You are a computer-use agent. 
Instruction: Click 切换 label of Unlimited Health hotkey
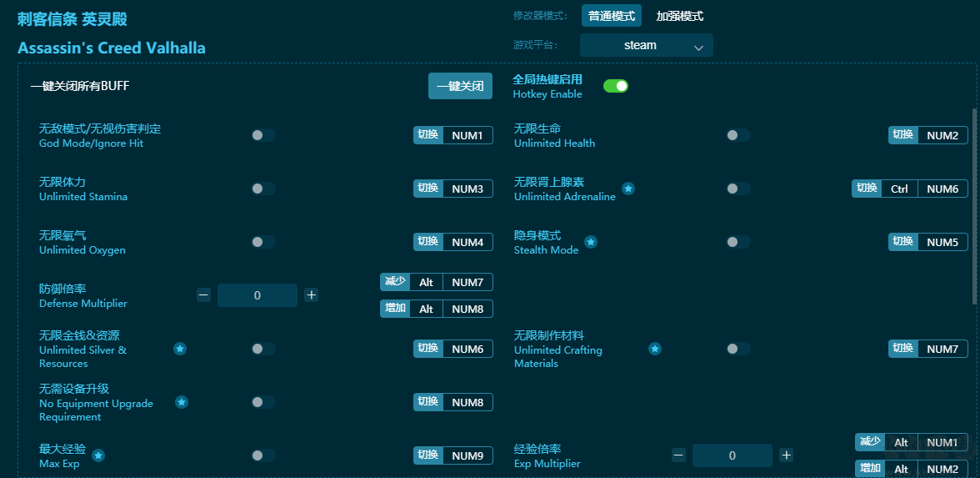(903, 135)
